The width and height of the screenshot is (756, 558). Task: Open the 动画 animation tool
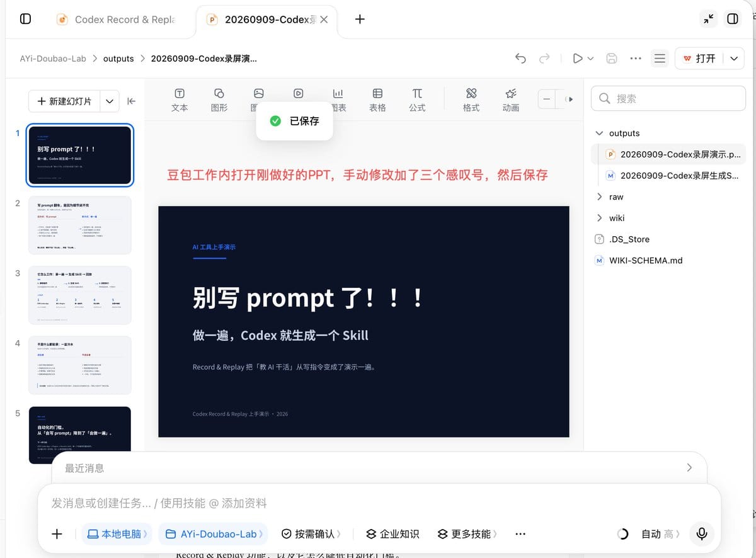[x=511, y=100]
